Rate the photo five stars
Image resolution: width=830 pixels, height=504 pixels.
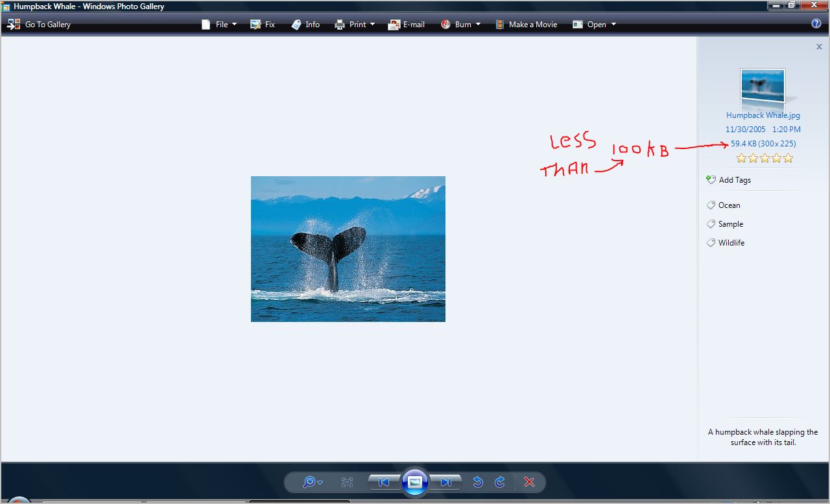pyautogui.click(x=788, y=159)
